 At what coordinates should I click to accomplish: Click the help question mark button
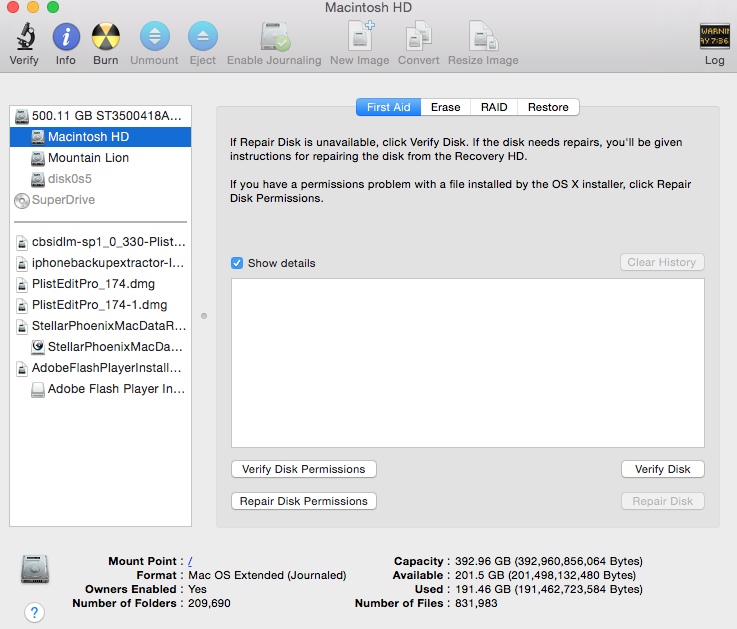(x=34, y=612)
